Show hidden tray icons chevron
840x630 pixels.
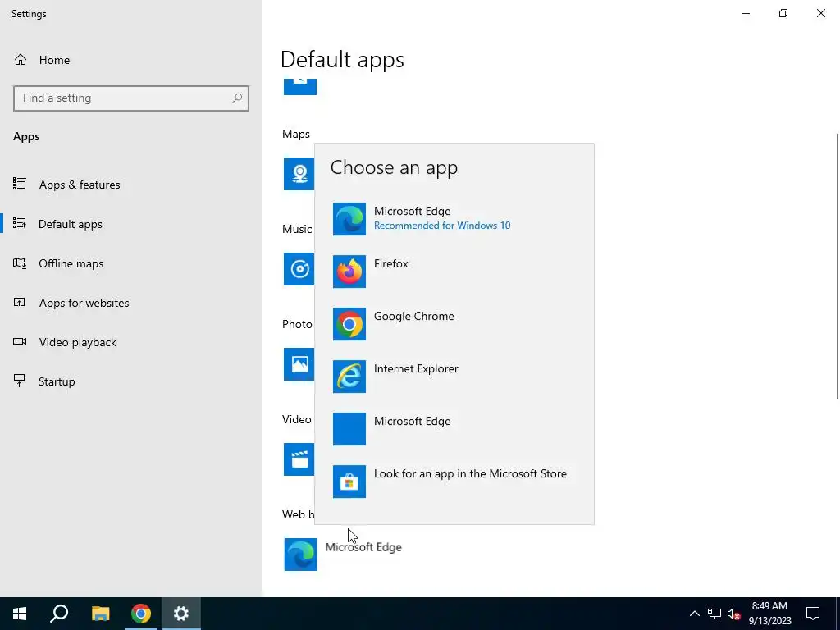click(694, 614)
